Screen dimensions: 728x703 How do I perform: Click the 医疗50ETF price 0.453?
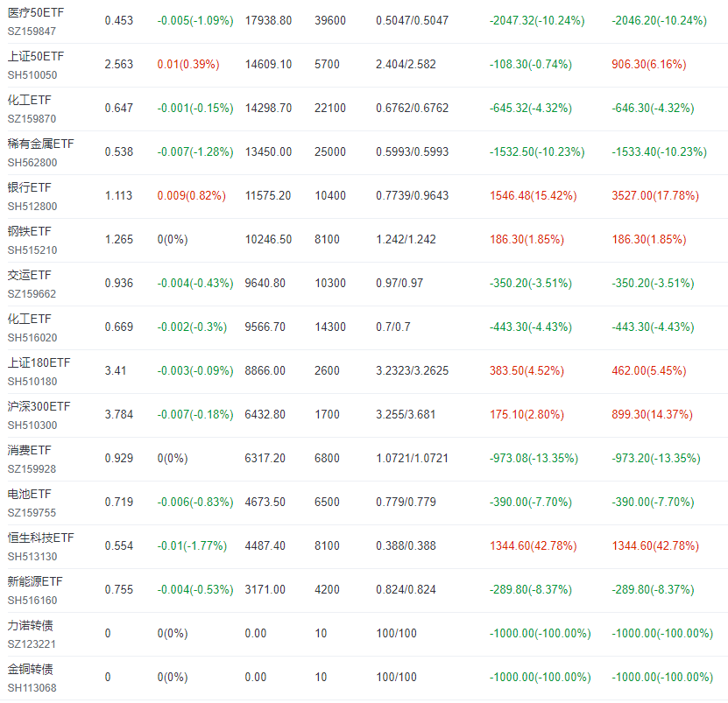tap(119, 20)
